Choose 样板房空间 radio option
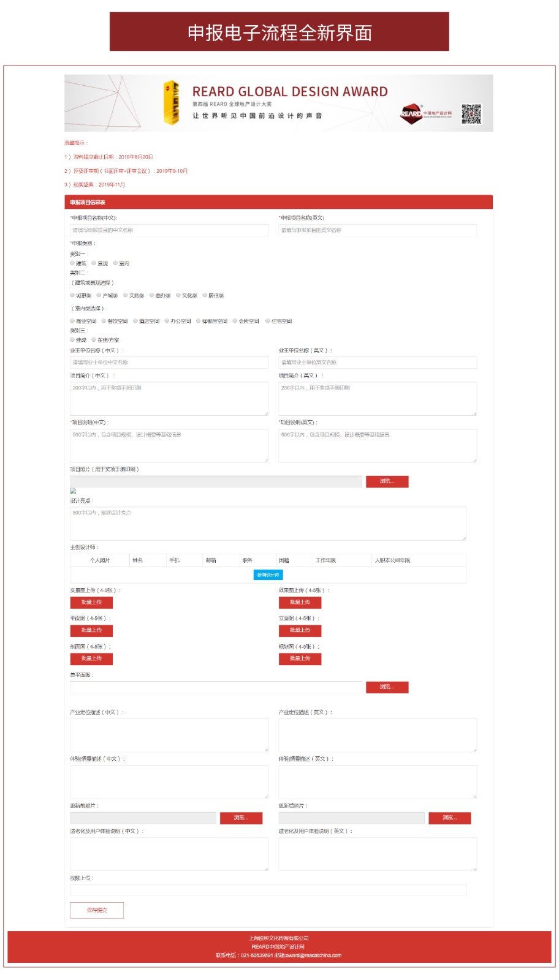The height and width of the screenshot is (980, 559). click(x=199, y=321)
